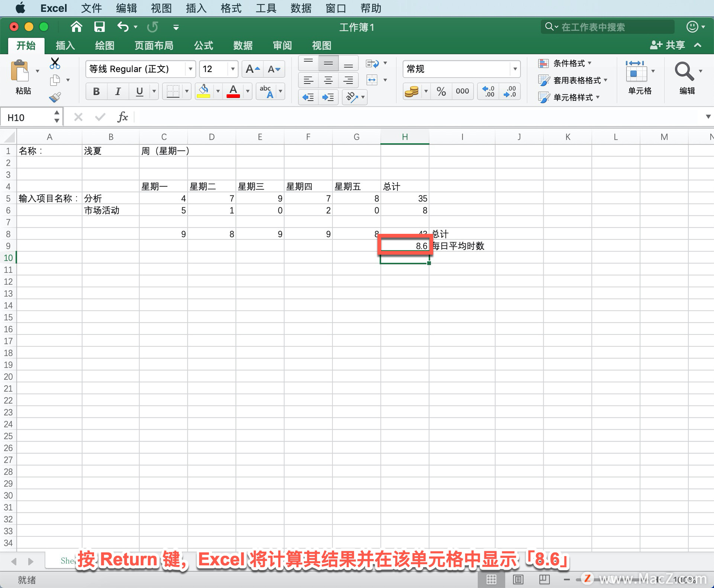The height and width of the screenshot is (588, 714).
Task: Switch to Page Layout view in status bar
Action: 518,579
